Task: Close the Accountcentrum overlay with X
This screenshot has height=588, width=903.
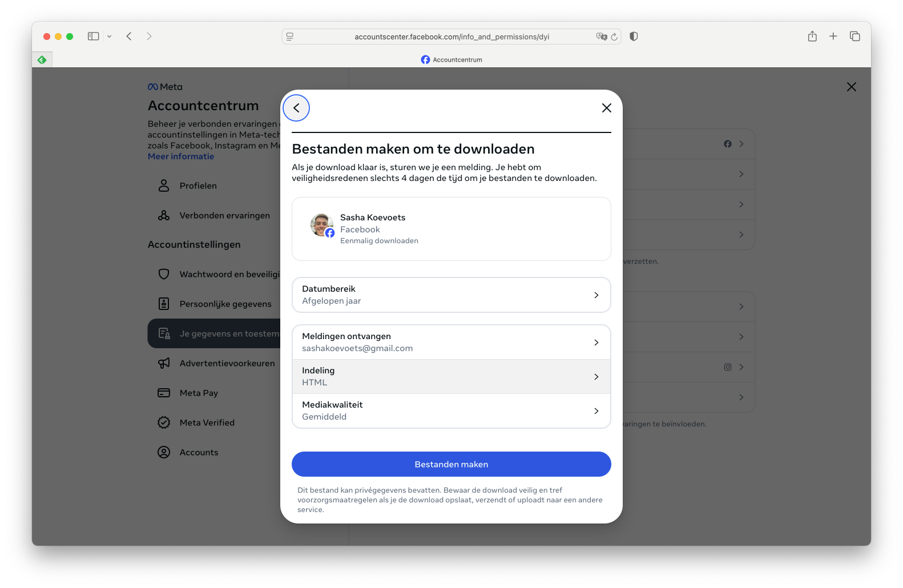Action: 852,87
